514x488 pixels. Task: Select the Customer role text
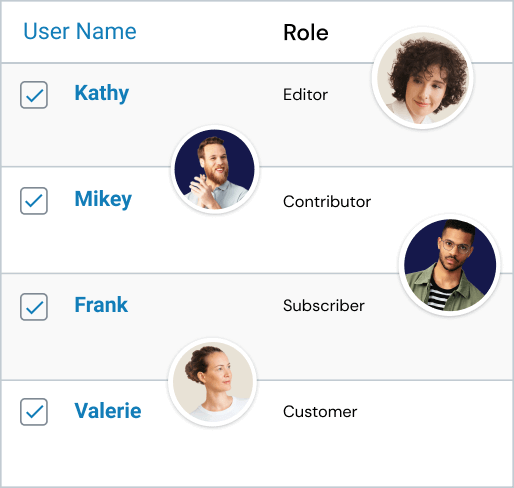tap(320, 412)
